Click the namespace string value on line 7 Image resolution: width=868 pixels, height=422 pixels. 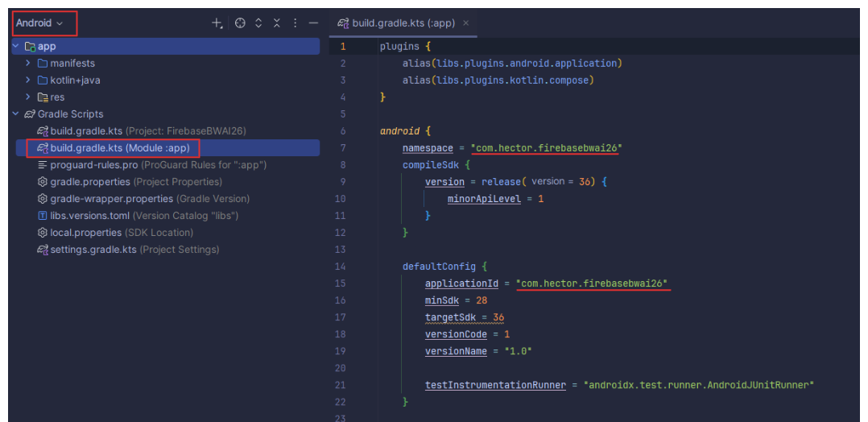547,148
